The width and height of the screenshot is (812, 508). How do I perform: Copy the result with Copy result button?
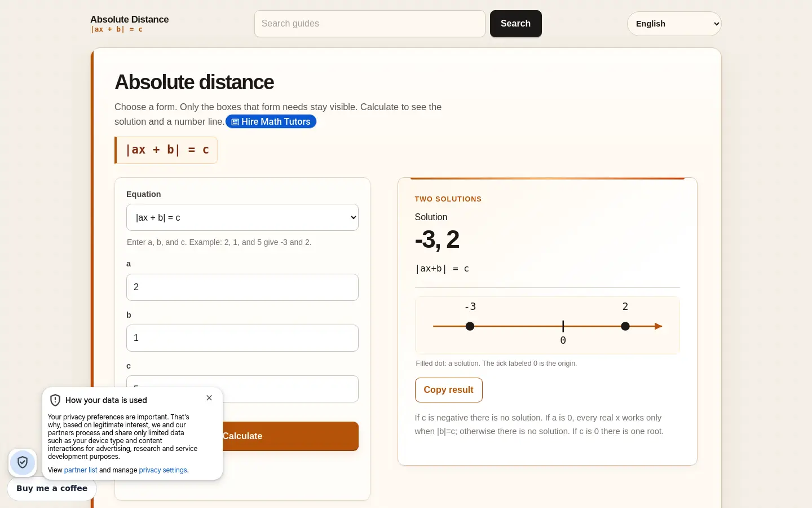pyautogui.click(x=449, y=390)
